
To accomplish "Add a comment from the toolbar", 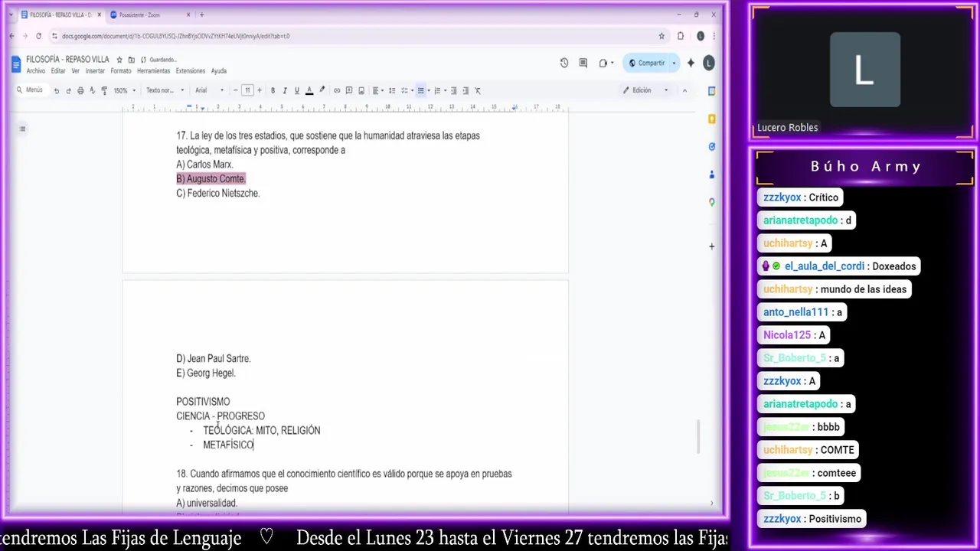I will (349, 90).
